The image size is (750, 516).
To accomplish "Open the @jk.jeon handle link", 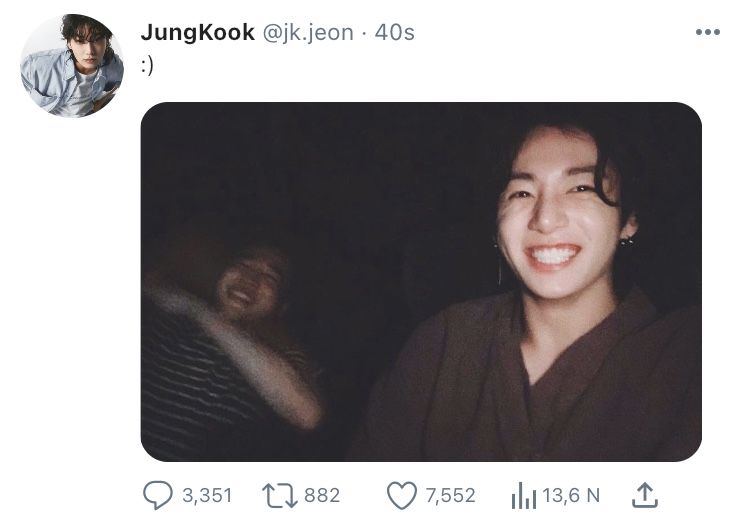I will [x=309, y=33].
